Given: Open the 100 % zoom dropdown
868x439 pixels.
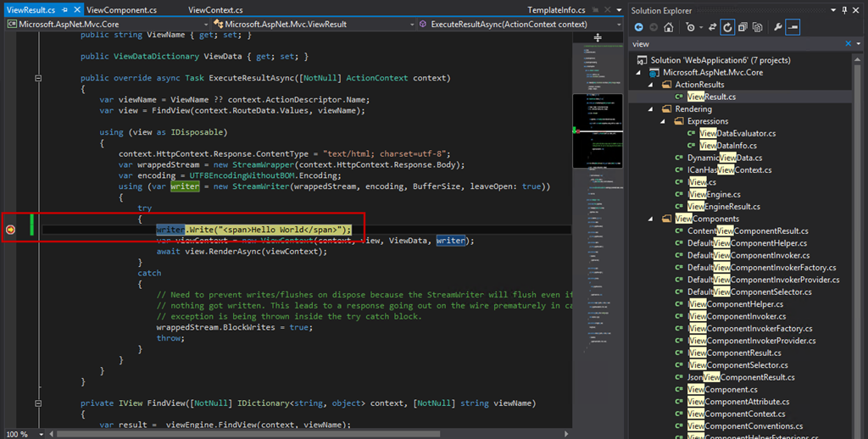Looking at the screenshot, I should tap(42, 435).
